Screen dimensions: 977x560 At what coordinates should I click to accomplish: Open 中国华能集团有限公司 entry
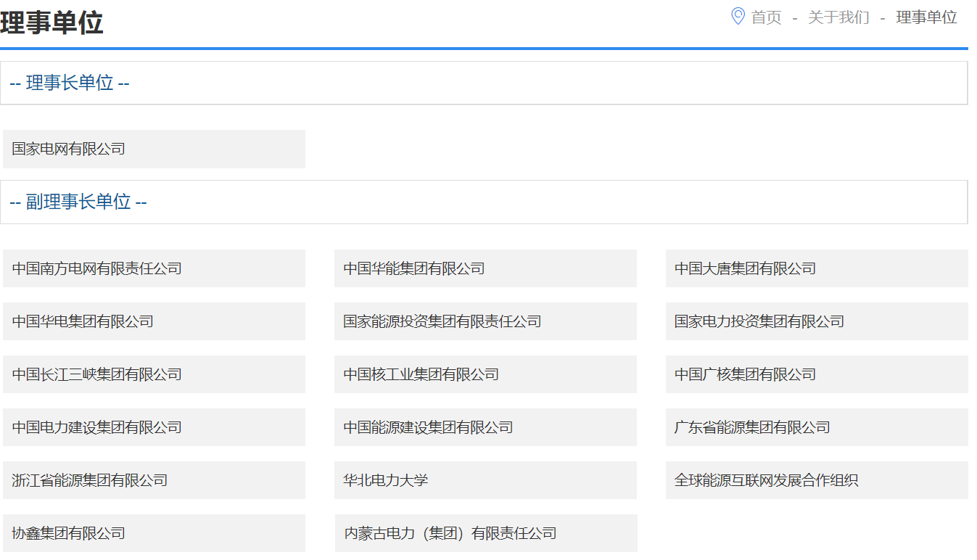point(485,268)
